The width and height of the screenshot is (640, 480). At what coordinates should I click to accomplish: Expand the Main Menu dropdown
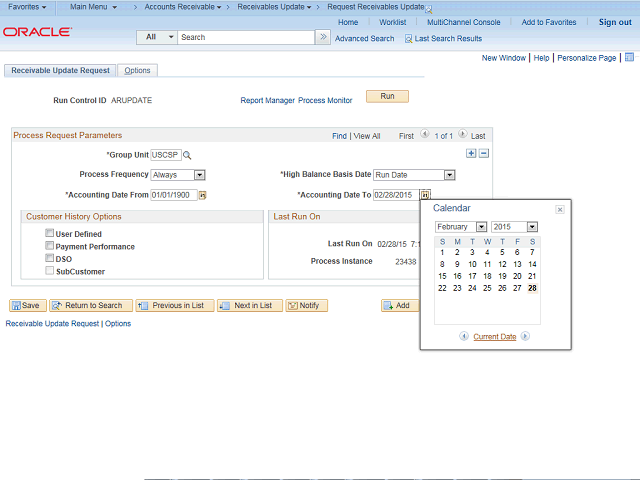[x=93, y=7]
